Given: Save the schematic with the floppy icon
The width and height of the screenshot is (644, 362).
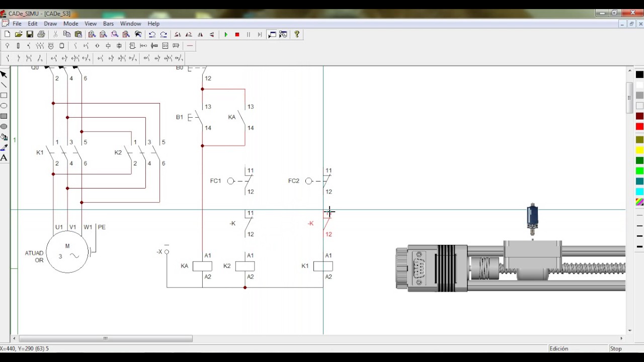Looking at the screenshot, I should tap(30, 34).
